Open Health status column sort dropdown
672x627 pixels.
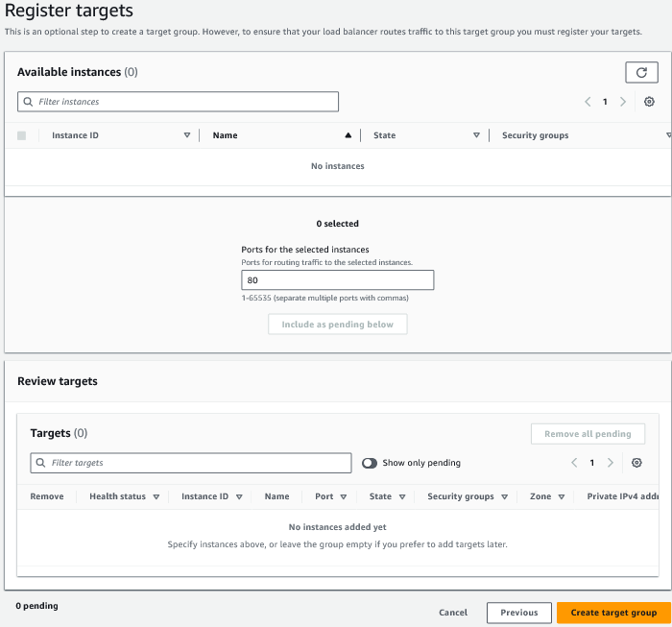(x=156, y=496)
